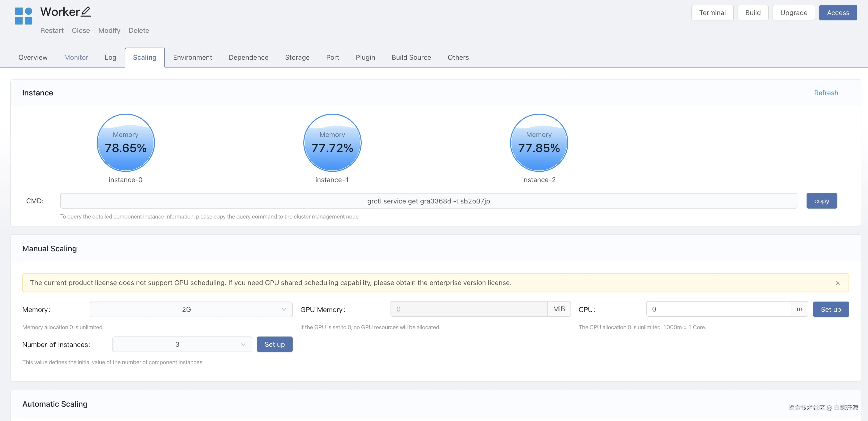
Task: Click Set up next to Number of Instances
Action: click(x=274, y=344)
